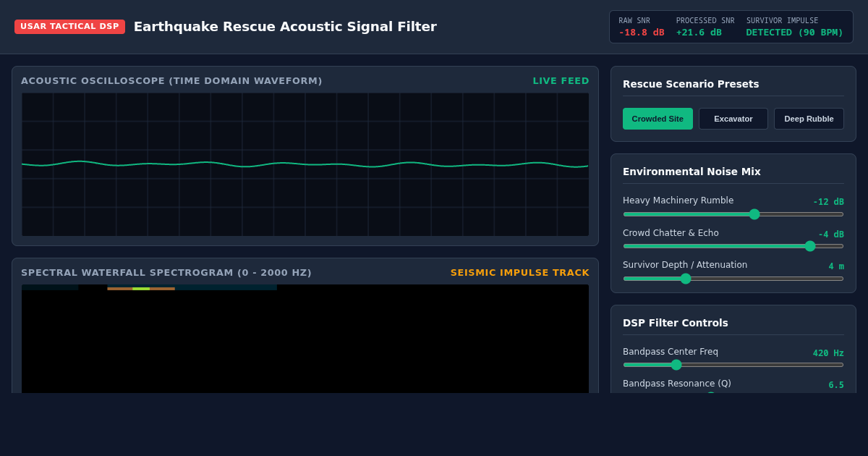
Task: Click the Rescue Scenario Presets heading
Action: click(x=691, y=84)
